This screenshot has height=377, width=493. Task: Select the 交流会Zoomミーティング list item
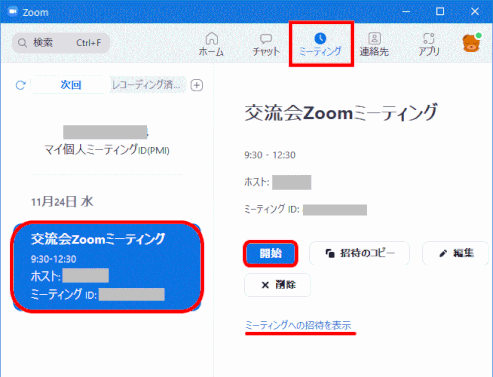click(107, 267)
